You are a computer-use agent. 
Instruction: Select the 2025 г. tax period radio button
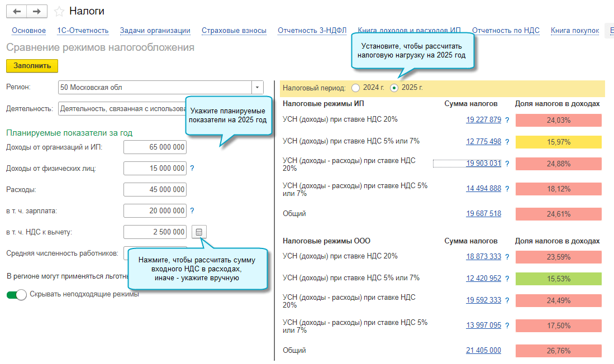point(394,88)
